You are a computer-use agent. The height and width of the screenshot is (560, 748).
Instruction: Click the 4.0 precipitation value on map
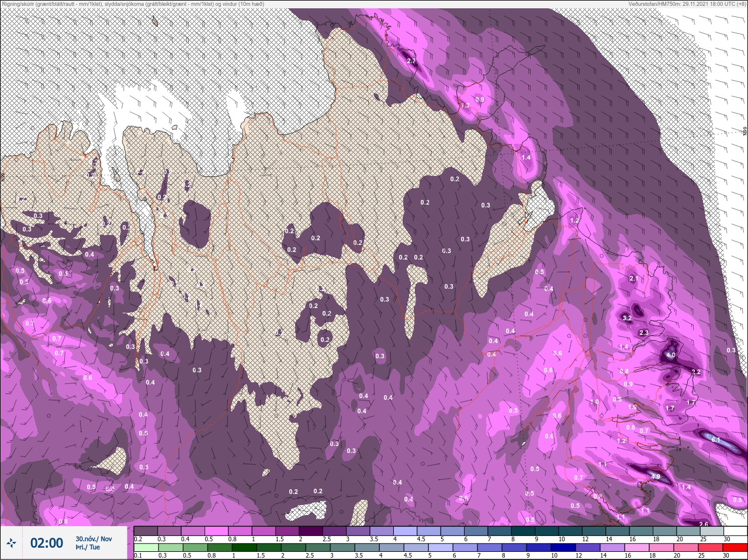[670, 355]
